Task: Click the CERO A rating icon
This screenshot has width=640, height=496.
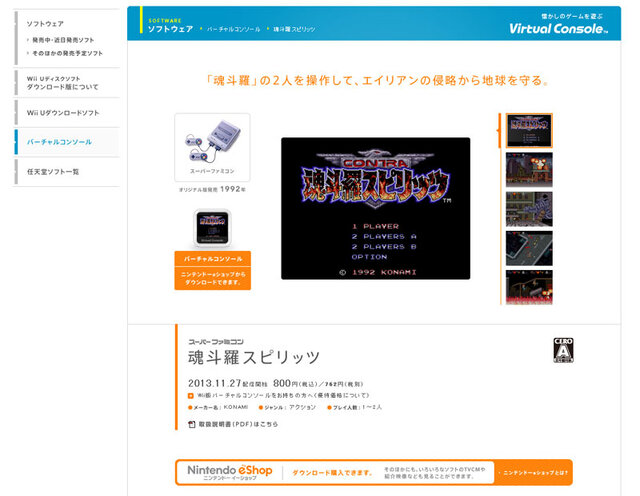Action: click(563, 350)
